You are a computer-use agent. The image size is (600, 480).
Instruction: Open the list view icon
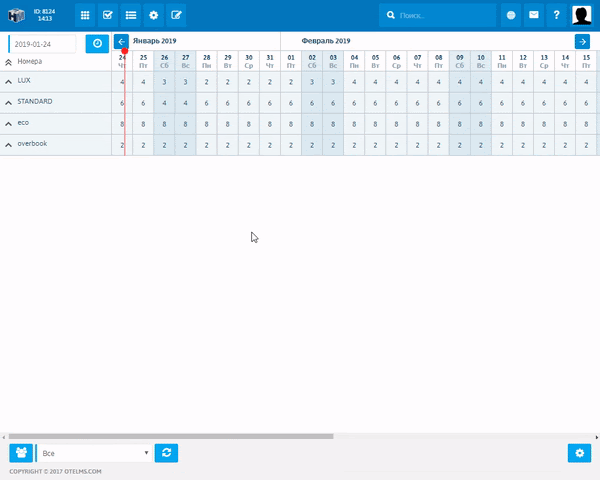pyautogui.click(x=131, y=15)
